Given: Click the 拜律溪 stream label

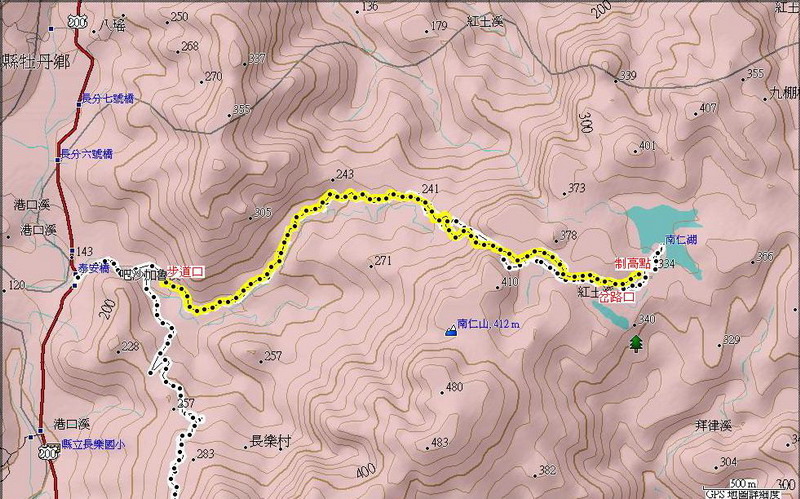Looking at the screenshot, I should pos(714,426).
